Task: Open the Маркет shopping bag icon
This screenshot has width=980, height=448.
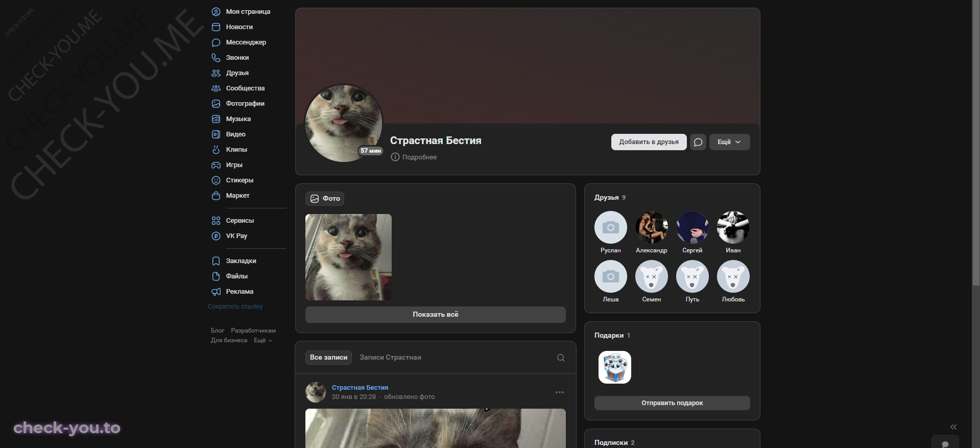Action: tap(216, 196)
